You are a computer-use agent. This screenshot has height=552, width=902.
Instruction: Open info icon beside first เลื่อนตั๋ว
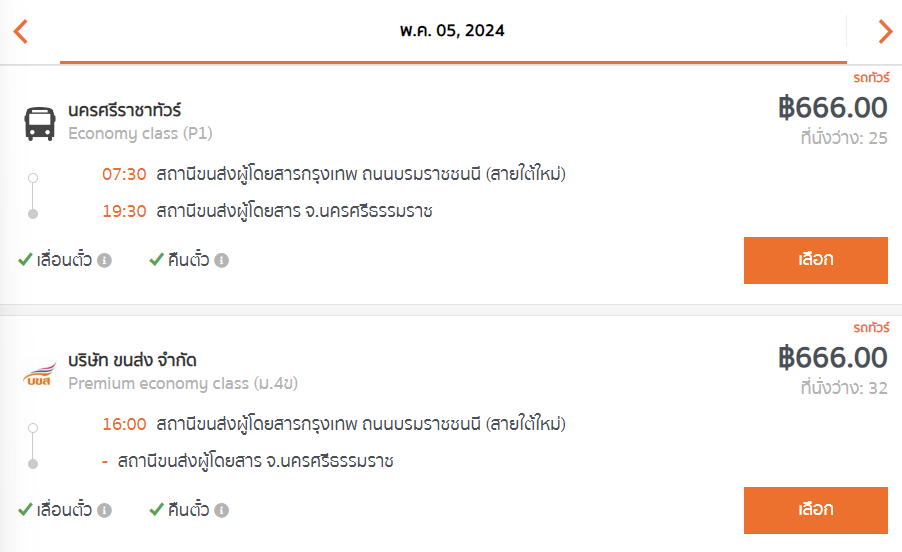pyautogui.click(x=104, y=260)
